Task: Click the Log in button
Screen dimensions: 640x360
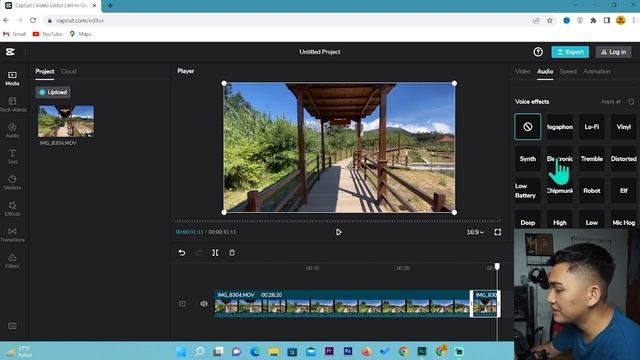Action: (x=613, y=52)
